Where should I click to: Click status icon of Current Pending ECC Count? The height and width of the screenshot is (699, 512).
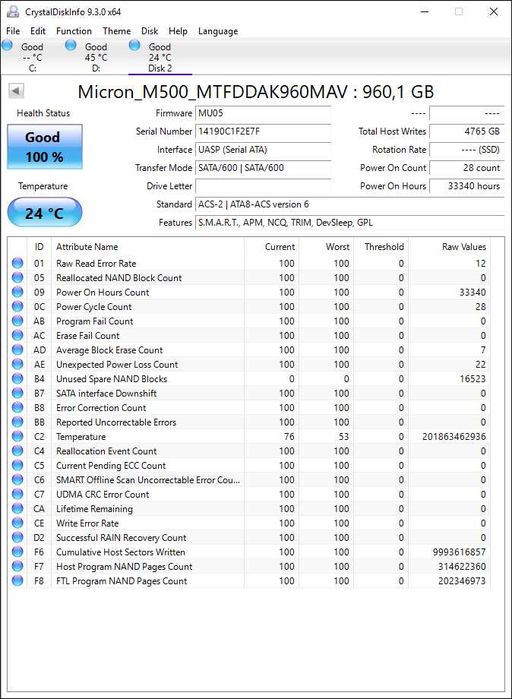coord(17,465)
